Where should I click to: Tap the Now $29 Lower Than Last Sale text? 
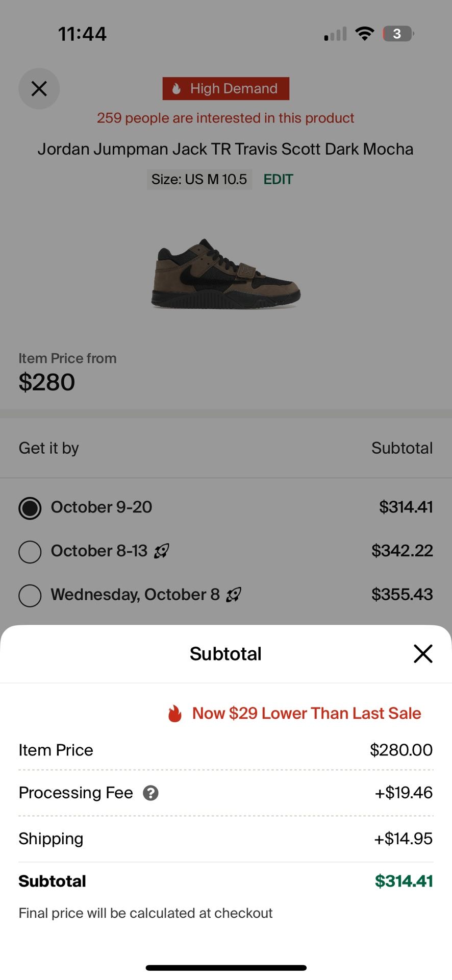(x=306, y=714)
